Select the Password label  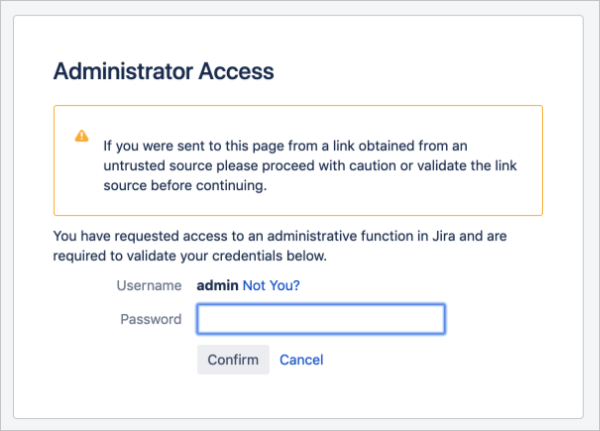point(151,320)
